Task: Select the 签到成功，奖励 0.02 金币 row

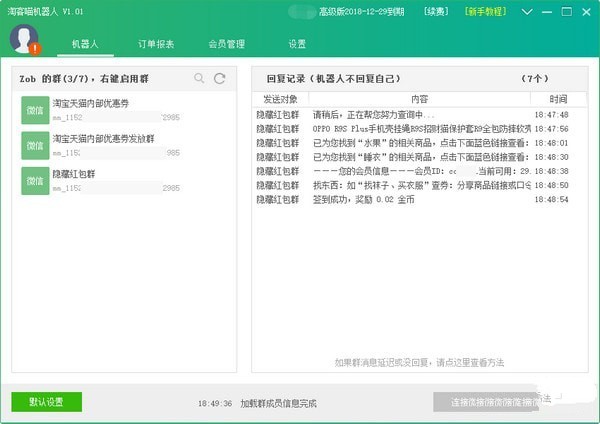Action: (419, 200)
